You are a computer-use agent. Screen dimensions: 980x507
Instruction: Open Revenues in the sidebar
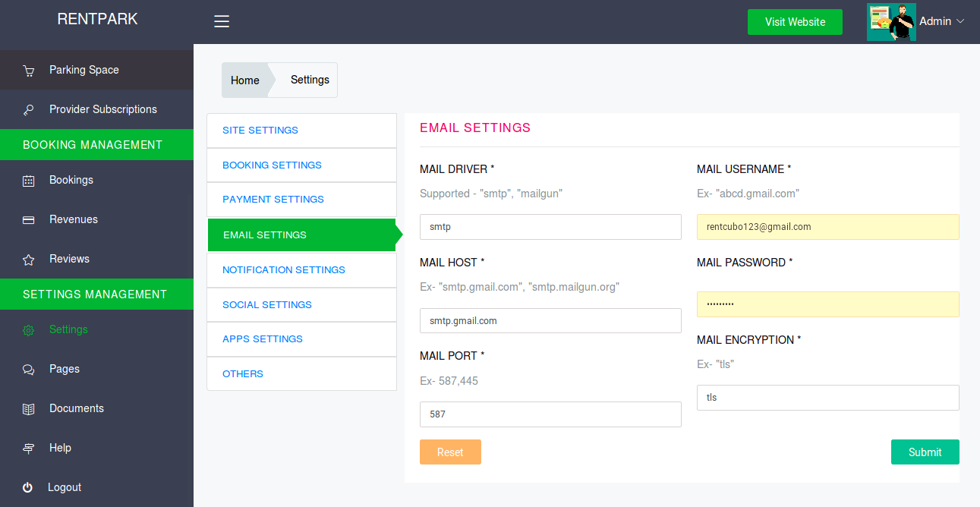point(96,219)
